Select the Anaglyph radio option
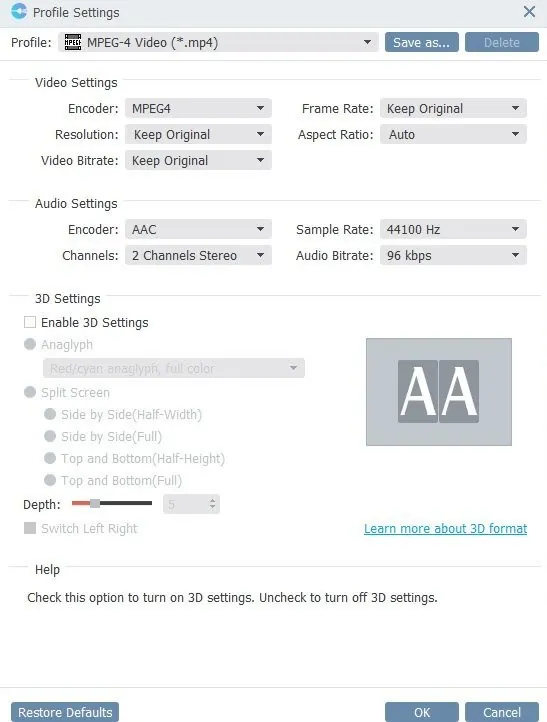Screen dimensions: 547x722 click(x=30, y=344)
